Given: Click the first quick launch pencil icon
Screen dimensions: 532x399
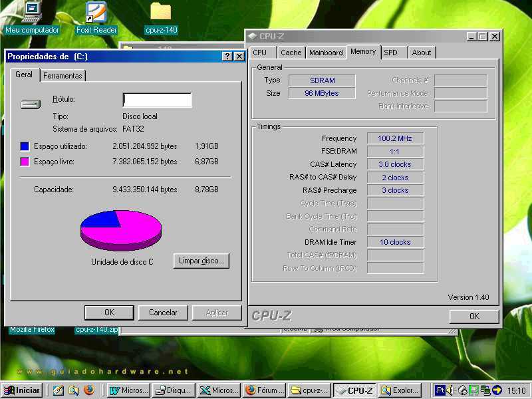Looking at the screenshot, I should [x=58, y=390].
